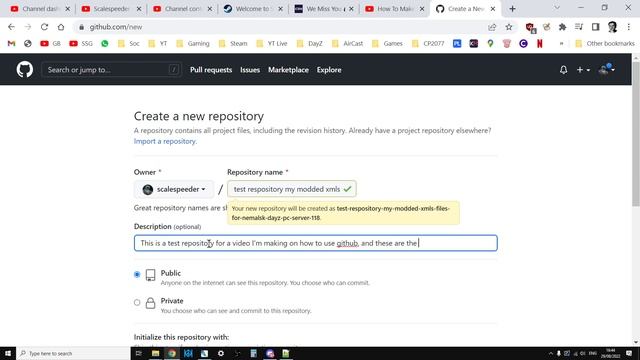640x360 pixels.
Task: Focus the Search or jump to box
Action: 111,70
